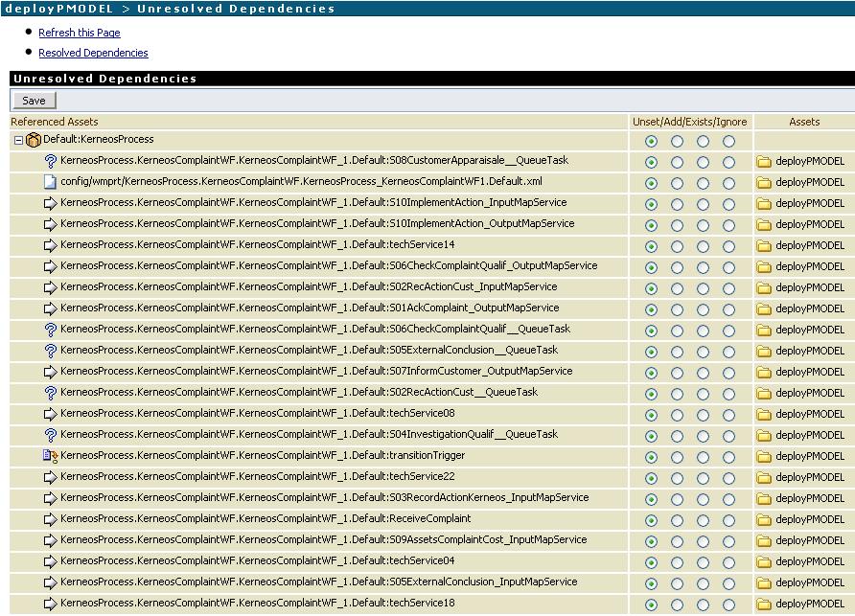Click the S09AssetsComplaintCost_InputMapService entry text

[x=324, y=539]
